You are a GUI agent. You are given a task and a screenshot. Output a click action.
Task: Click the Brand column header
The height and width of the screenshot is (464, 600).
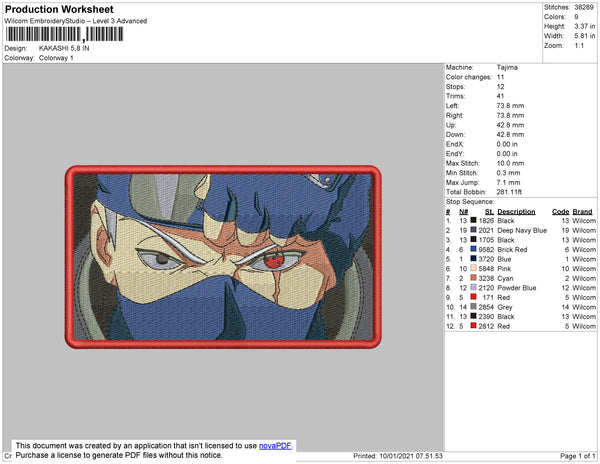[x=582, y=212]
